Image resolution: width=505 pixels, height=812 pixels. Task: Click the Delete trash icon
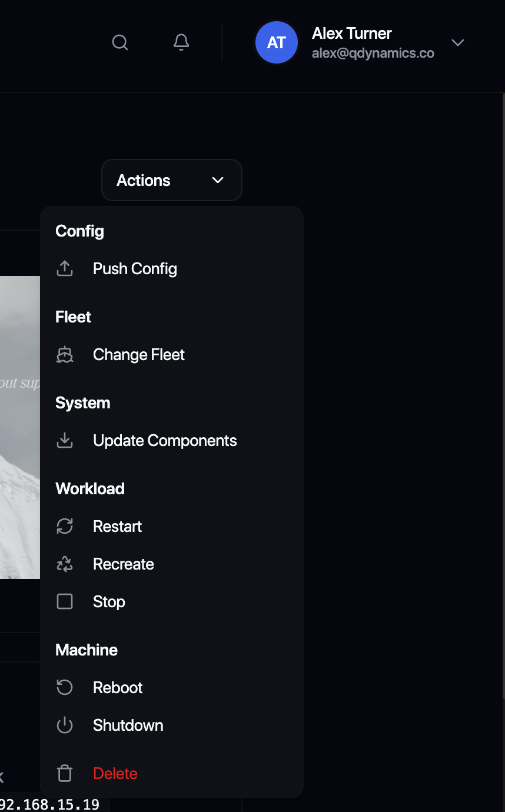click(x=65, y=773)
